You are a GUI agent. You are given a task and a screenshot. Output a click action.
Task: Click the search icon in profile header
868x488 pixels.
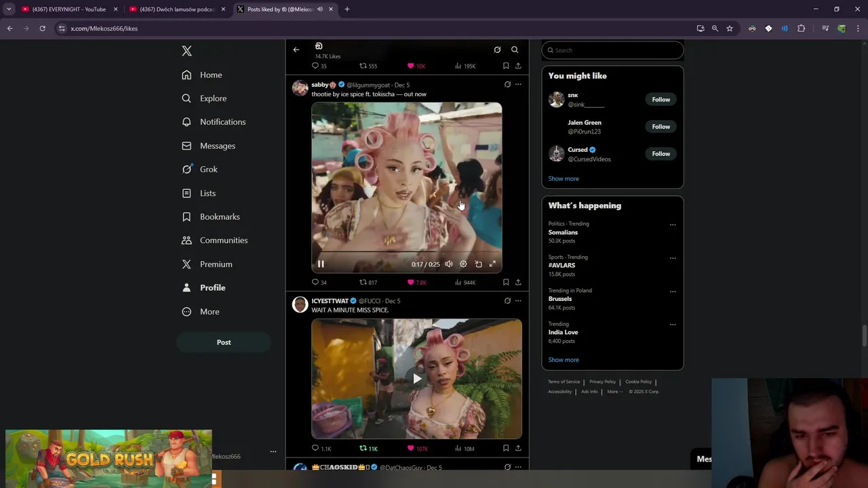click(515, 49)
